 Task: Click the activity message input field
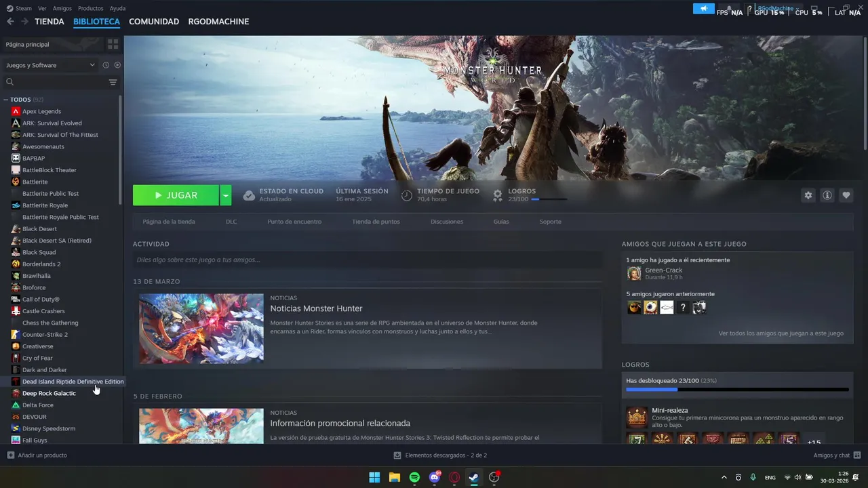[368, 260]
